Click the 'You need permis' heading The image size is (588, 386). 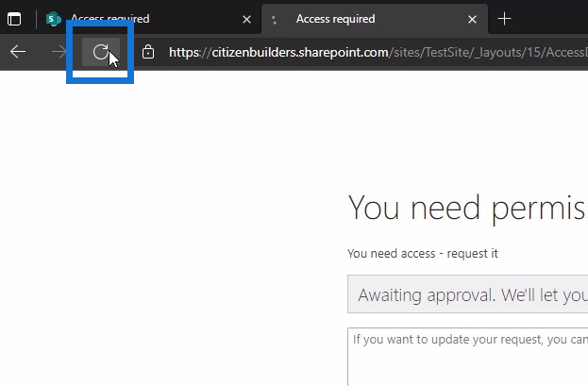467,209
